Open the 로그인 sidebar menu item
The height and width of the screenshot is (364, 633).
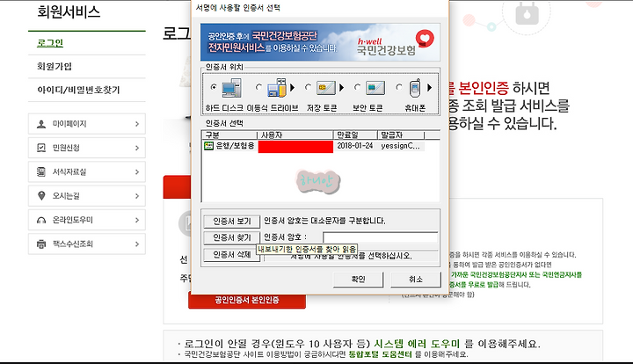point(50,43)
